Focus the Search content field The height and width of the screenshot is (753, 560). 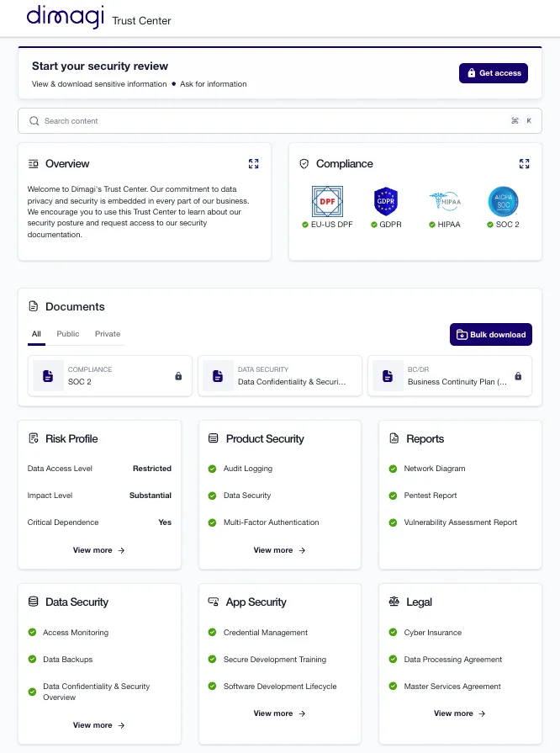click(x=280, y=121)
